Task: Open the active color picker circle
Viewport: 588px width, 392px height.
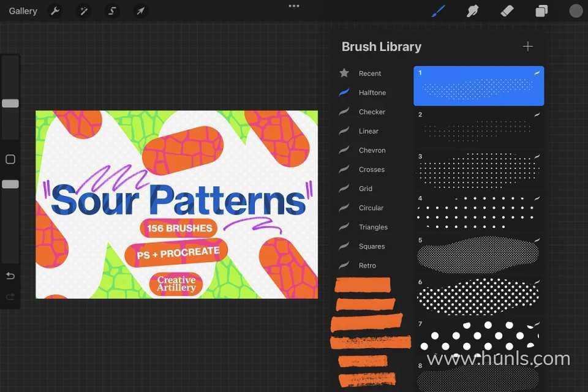Action: [576, 11]
